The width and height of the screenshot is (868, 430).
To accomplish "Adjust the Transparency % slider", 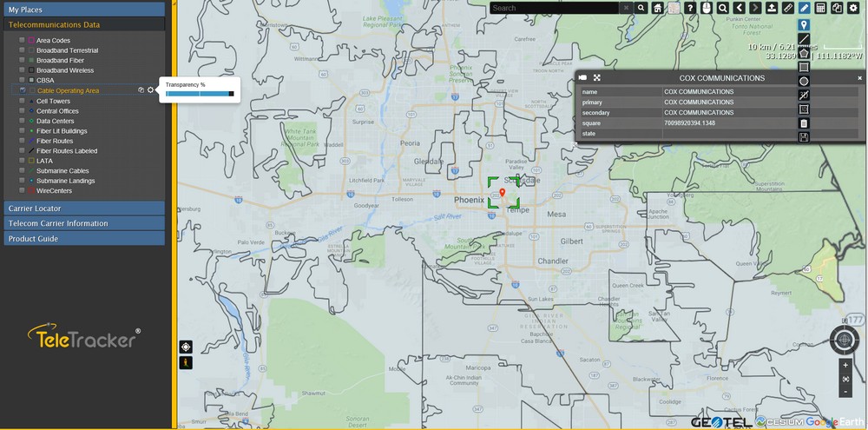I will [x=200, y=94].
